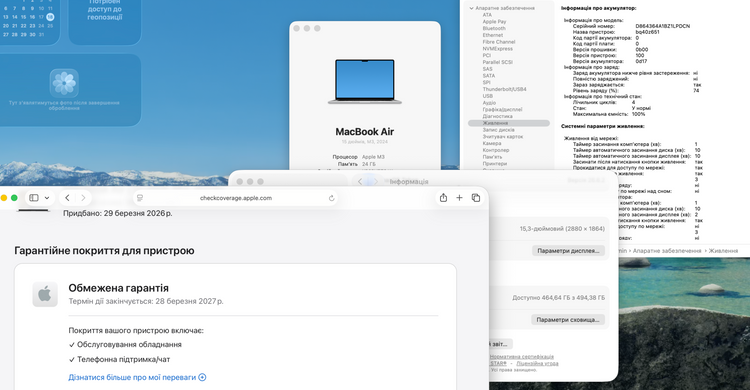Select PCI in the hardware list
Screen dimensions: 750x390
click(486, 55)
